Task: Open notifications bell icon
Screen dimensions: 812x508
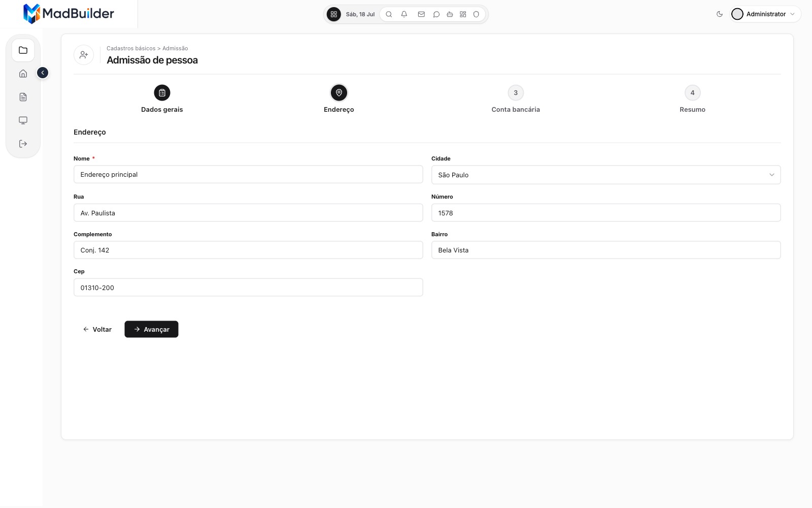Action: pos(404,14)
